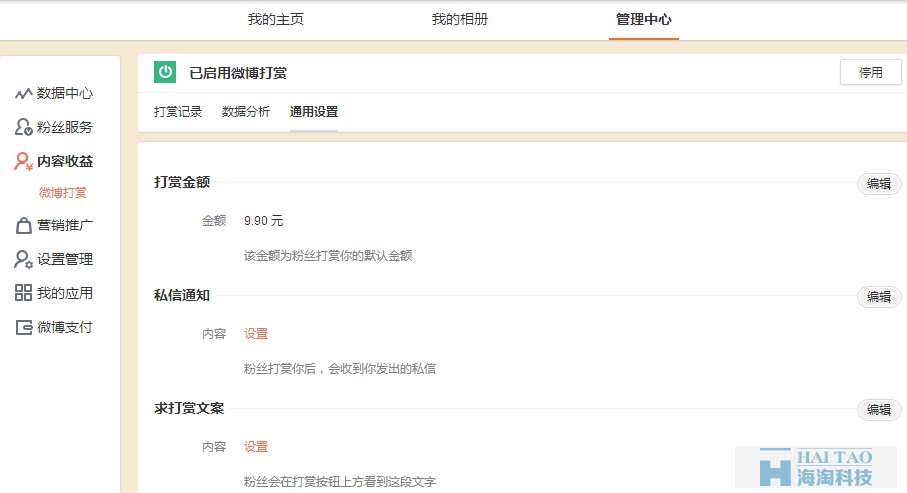This screenshot has width=907, height=493.
Task: Click 内容 label under 求打赏文案
Action: (214, 447)
